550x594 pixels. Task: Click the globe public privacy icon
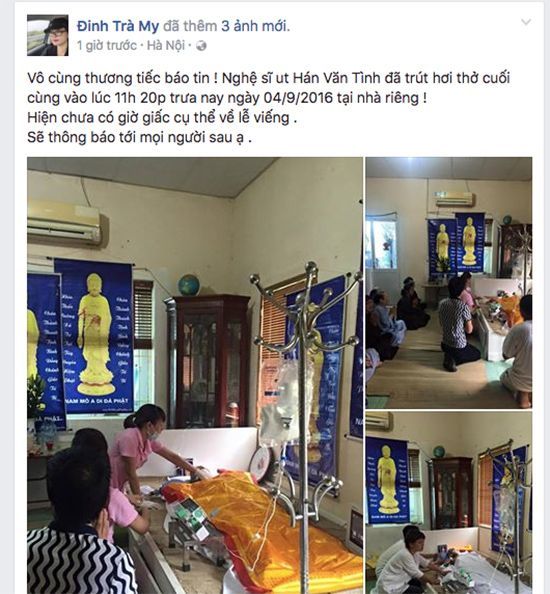click(202, 46)
